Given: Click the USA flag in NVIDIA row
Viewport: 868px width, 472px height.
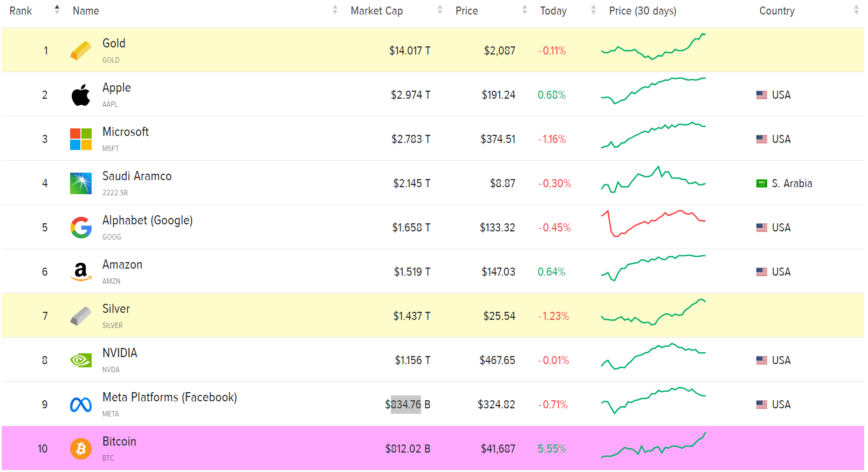Looking at the screenshot, I should point(762,360).
